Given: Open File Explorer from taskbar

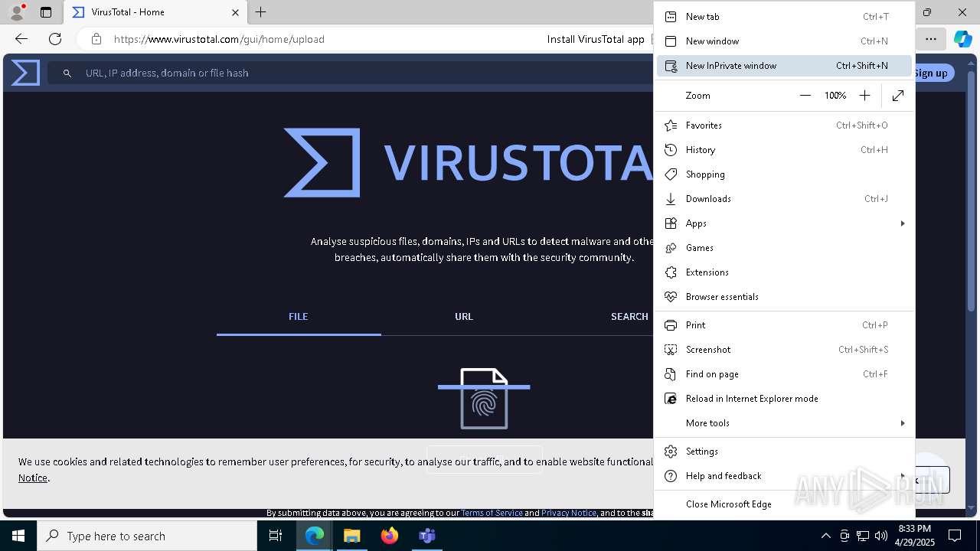Looking at the screenshot, I should (x=351, y=536).
